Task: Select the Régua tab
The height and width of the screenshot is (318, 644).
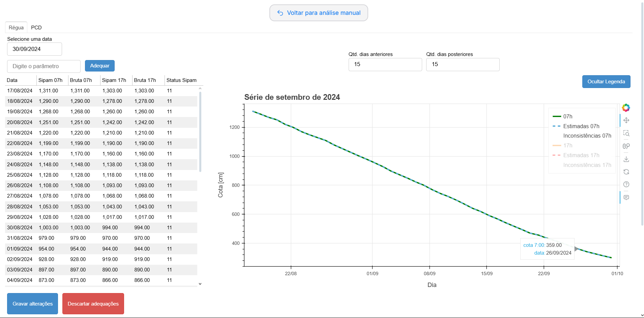Action: 16,28
